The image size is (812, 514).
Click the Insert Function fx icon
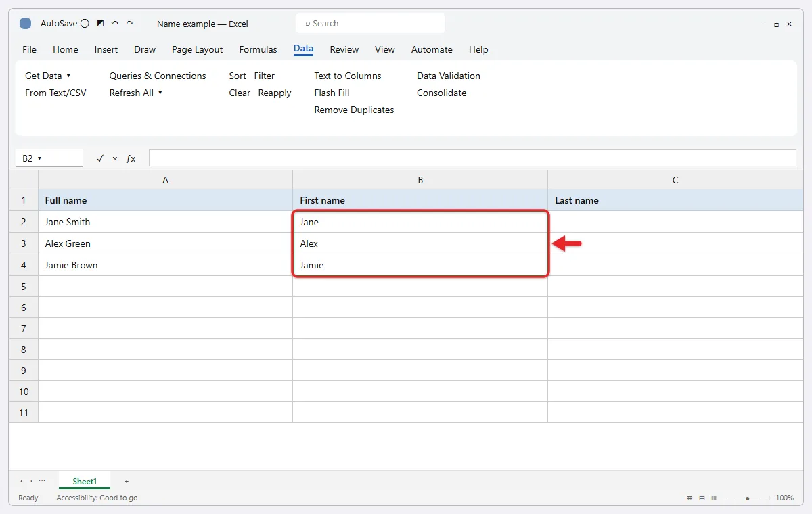pos(131,158)
